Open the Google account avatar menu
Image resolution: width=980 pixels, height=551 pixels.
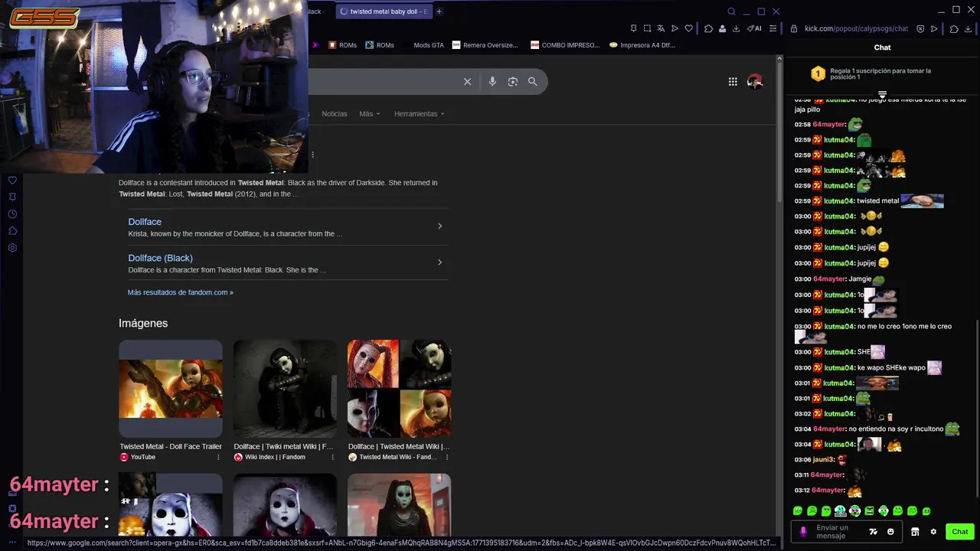[755, 82]
